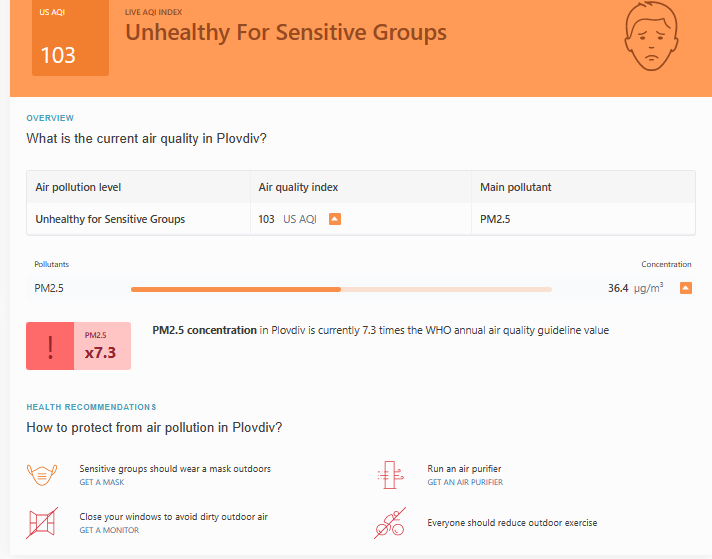Open the GET A MASK link
This screenshot has width=712, height=559.
click(102, 482)
